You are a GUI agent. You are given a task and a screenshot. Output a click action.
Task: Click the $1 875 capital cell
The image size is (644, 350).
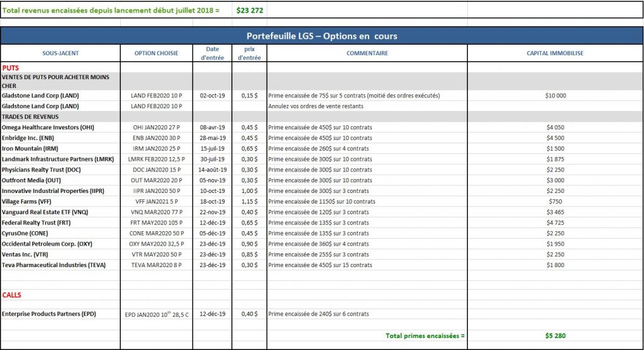click(x=555, y=159)
